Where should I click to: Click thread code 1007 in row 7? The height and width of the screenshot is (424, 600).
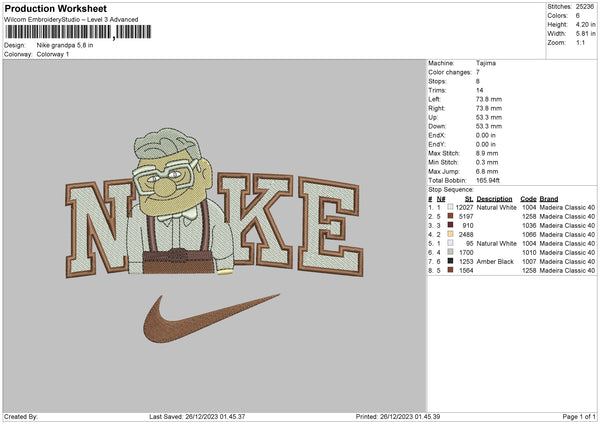pyautogui.click(x=529, y=261)
